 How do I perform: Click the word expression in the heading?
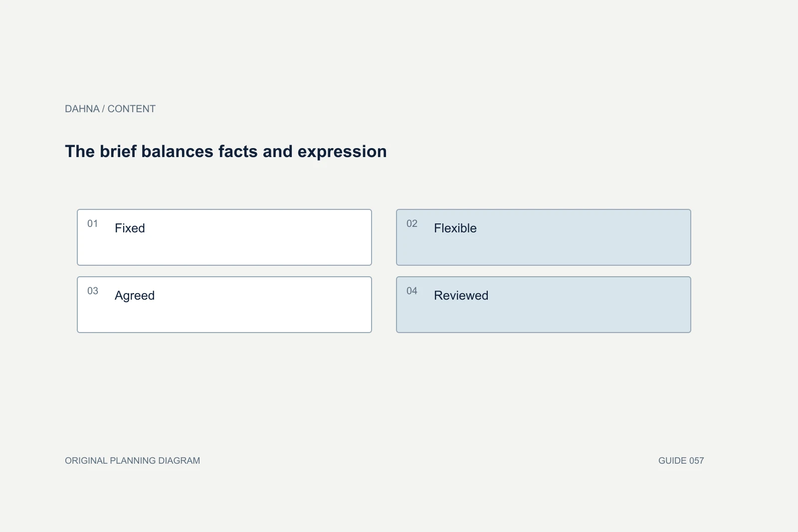click(x=342, y=152)
